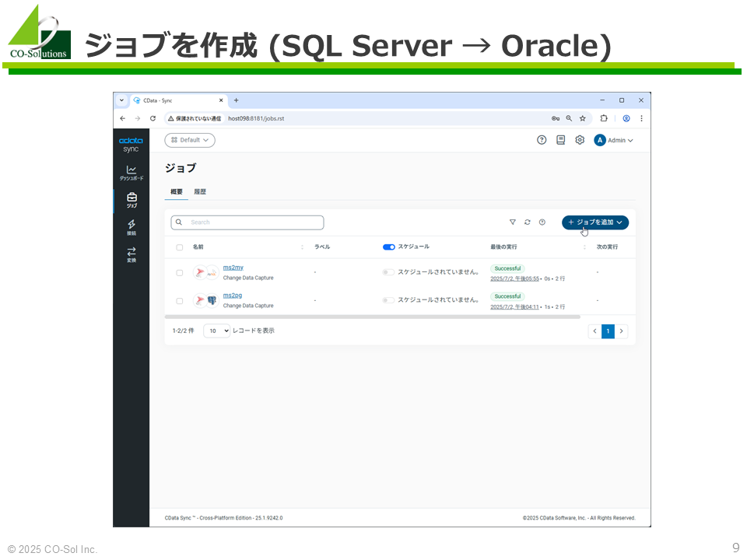The height and width of the screenshot is (560, 747).
Task: Check the ms2my job checkbox
Action: click(180, 273)
